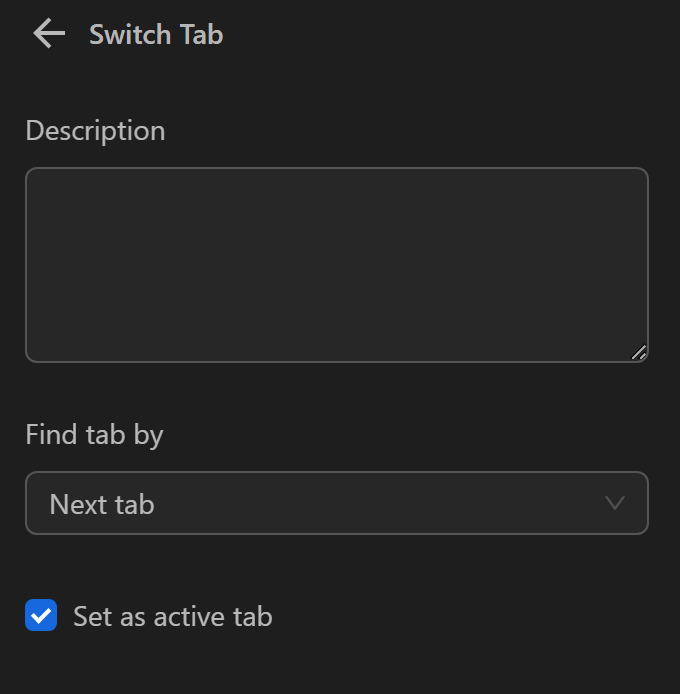This screenshot has width=680, height=694.
Task: Disable setting the switched tab as active
Action: (41, 616)
